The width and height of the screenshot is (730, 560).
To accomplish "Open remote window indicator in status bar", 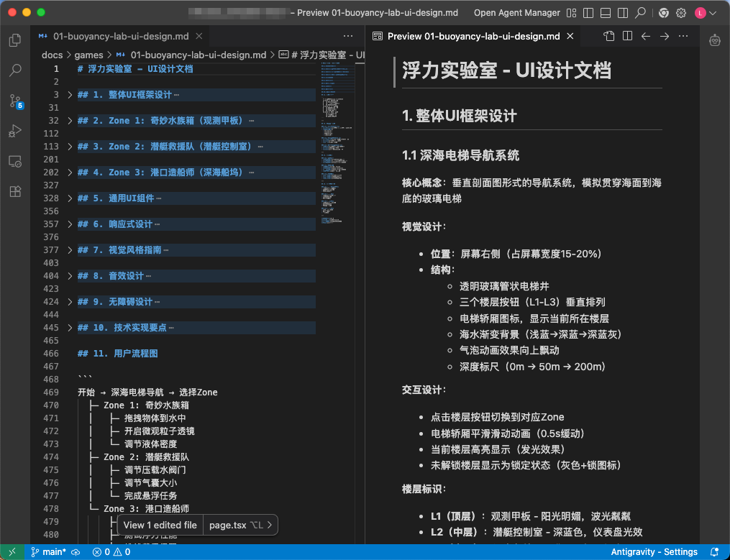I will click(x=12, y=552).
